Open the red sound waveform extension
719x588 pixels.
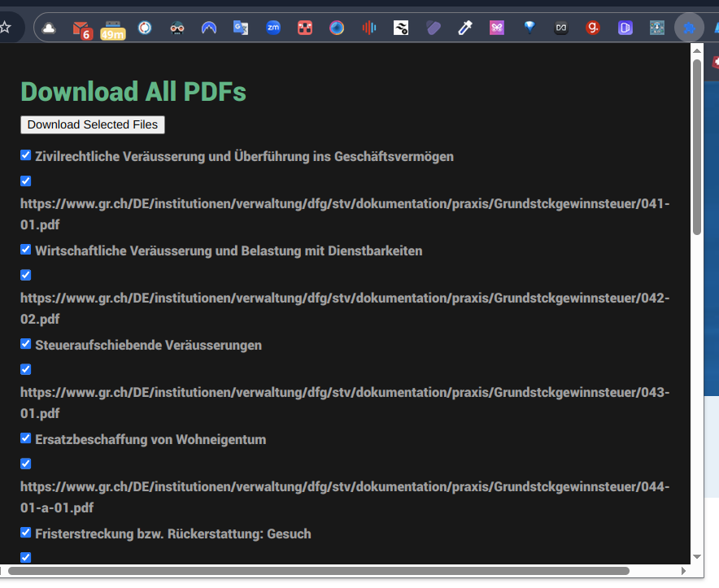368,28
